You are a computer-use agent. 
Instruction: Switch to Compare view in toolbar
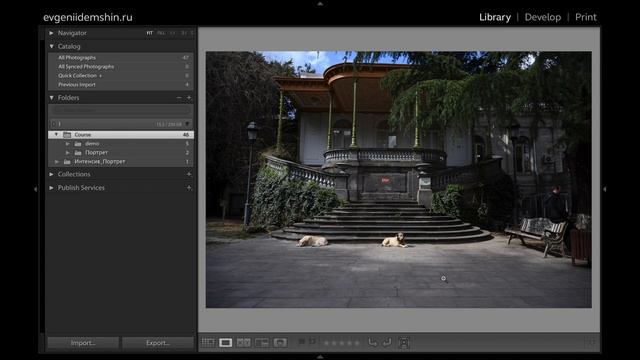click(244, 343)
